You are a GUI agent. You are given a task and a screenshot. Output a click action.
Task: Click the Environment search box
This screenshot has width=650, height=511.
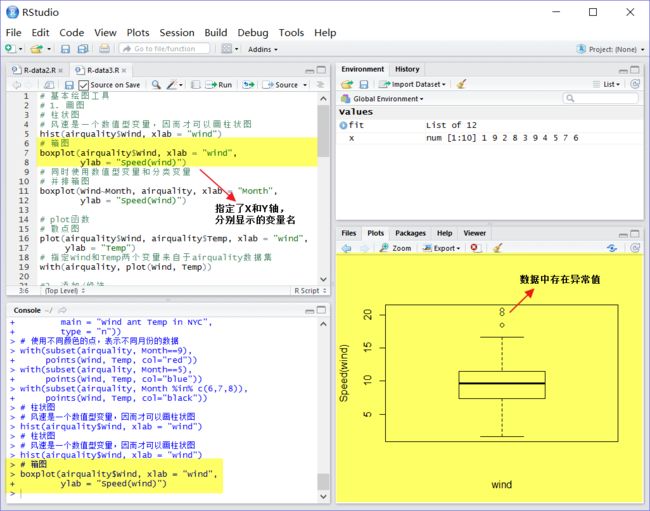600,98
